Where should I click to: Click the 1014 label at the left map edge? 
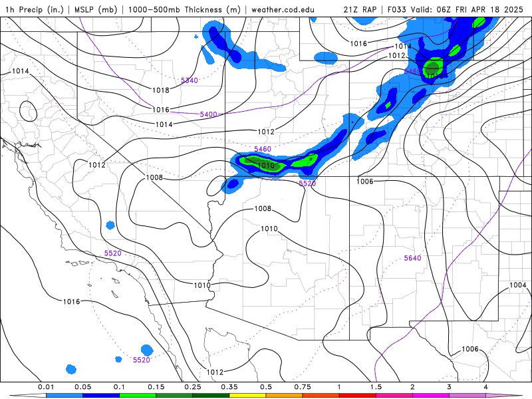[x=21, y=71]
